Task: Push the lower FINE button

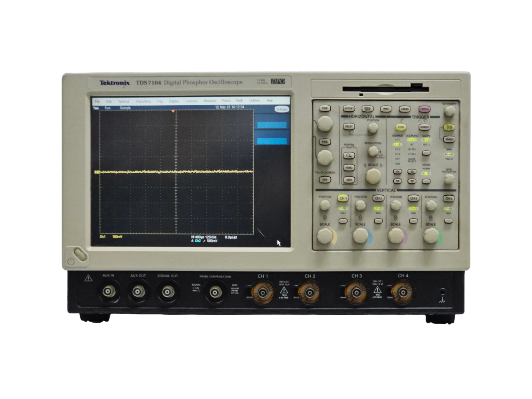Action: pos(325,142)
